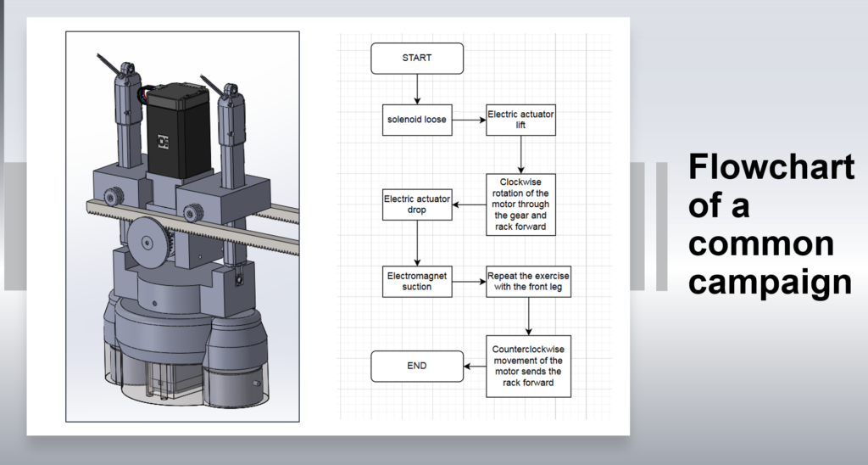Click the START flowchart box

(417, 59)
